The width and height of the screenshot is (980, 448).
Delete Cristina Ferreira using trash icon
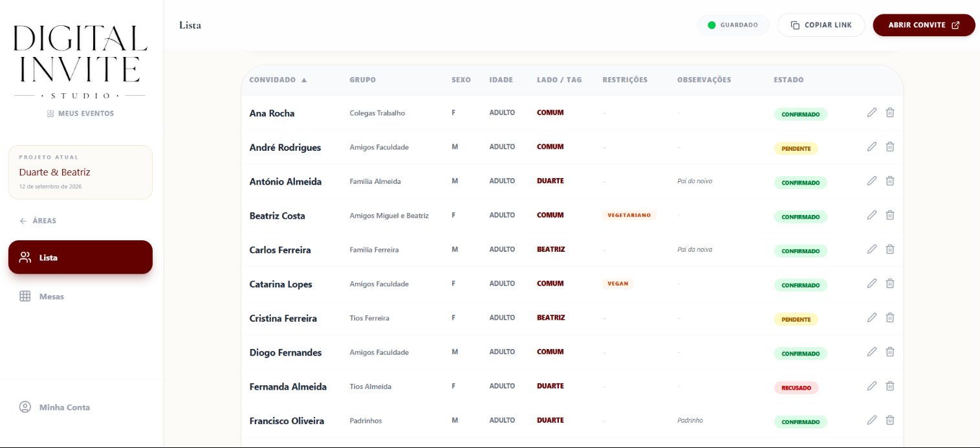pos(890,318)
